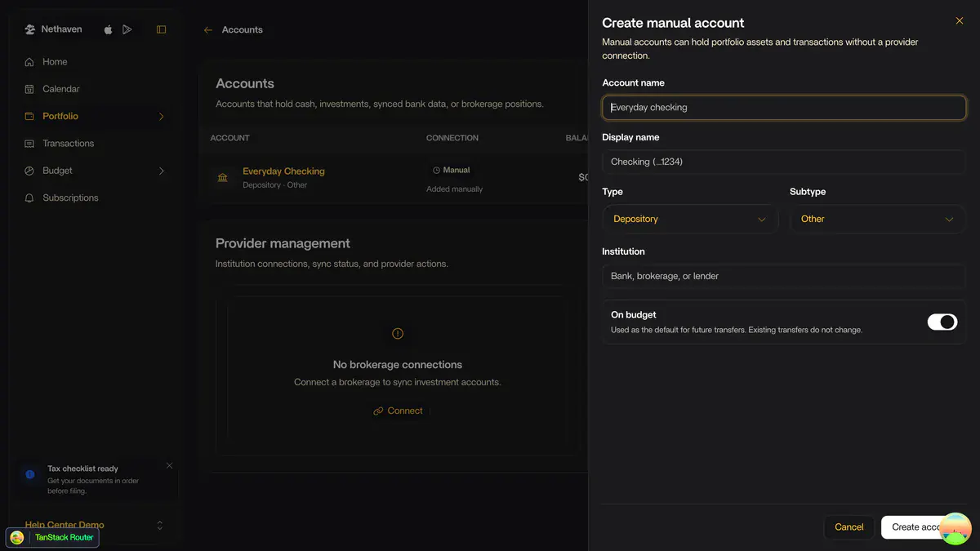
Task: Focus the Institution input field
Action: coord(784,276)
